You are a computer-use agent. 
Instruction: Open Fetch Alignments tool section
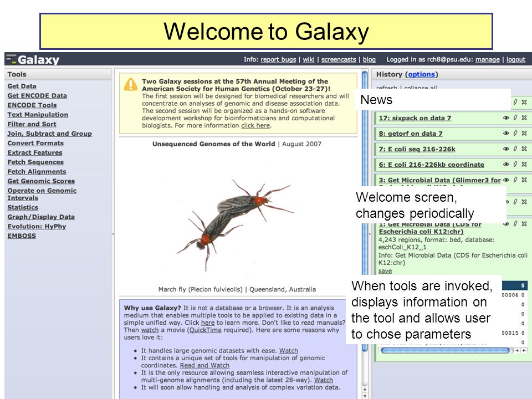(x=37, y=172)
